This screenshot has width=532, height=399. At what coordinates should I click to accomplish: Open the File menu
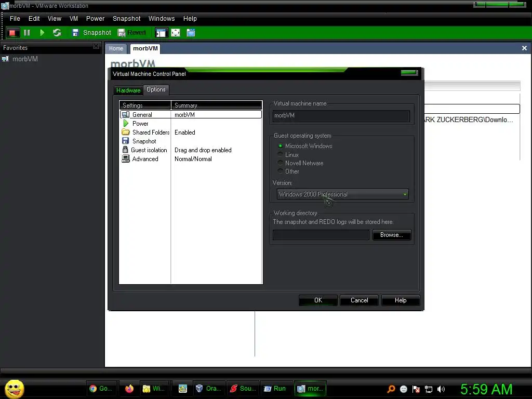pyautogui.click(x=15, y=19)
